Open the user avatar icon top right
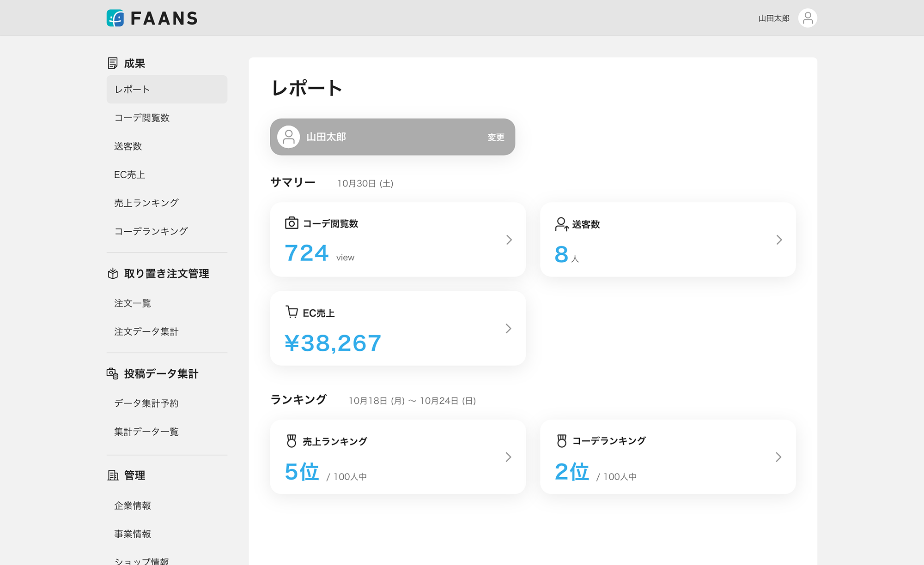The height and width of the screenshot is (565, 924). pyautogui.click(x=808, y=18)
